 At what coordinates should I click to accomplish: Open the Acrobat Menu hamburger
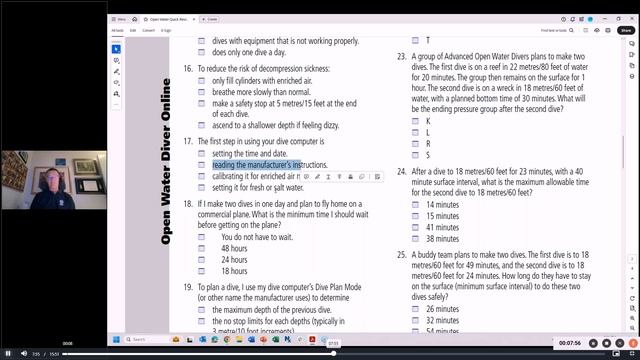click(119, 19)
